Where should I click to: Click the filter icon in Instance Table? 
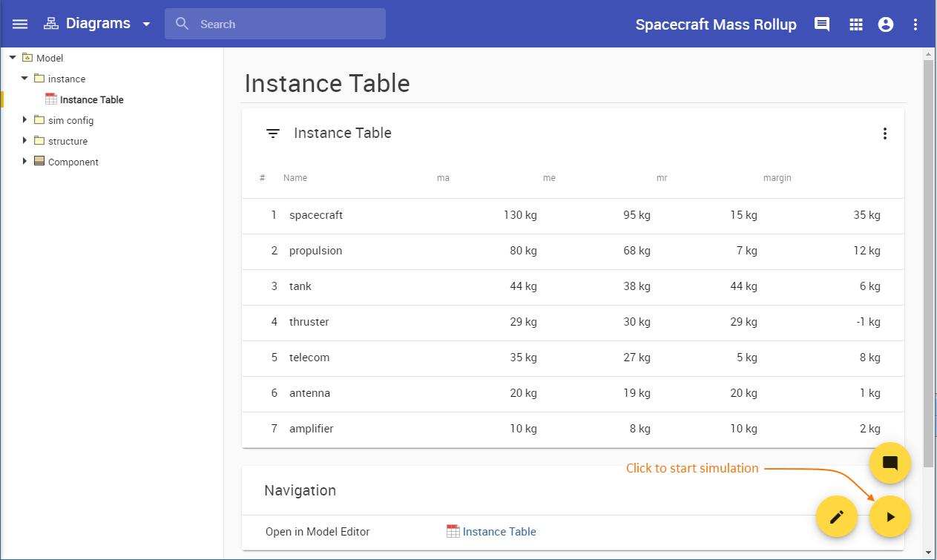pyautogui.click(x=273, y=134)
